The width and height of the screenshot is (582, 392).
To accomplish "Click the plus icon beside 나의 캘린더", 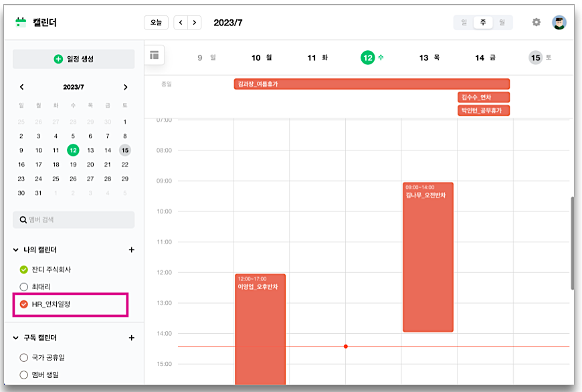I will pyautogui.click(x=131, y=250).
